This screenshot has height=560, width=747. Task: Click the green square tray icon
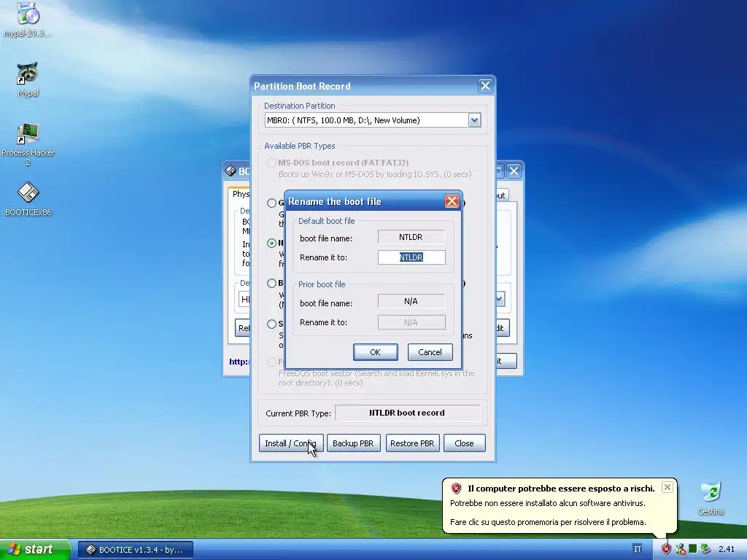click(x=693, y=549)
